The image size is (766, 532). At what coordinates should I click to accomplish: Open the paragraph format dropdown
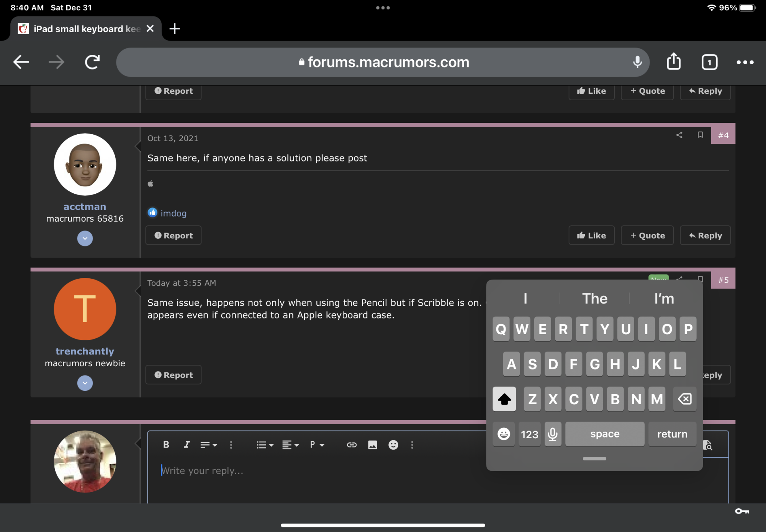[317, 445]
